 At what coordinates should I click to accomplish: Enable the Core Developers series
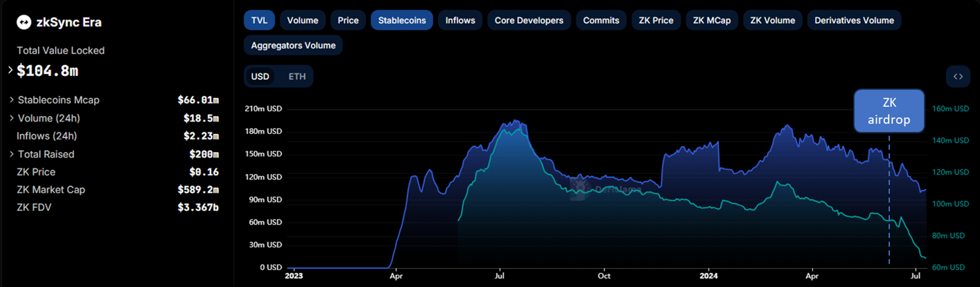pos(529,20)
